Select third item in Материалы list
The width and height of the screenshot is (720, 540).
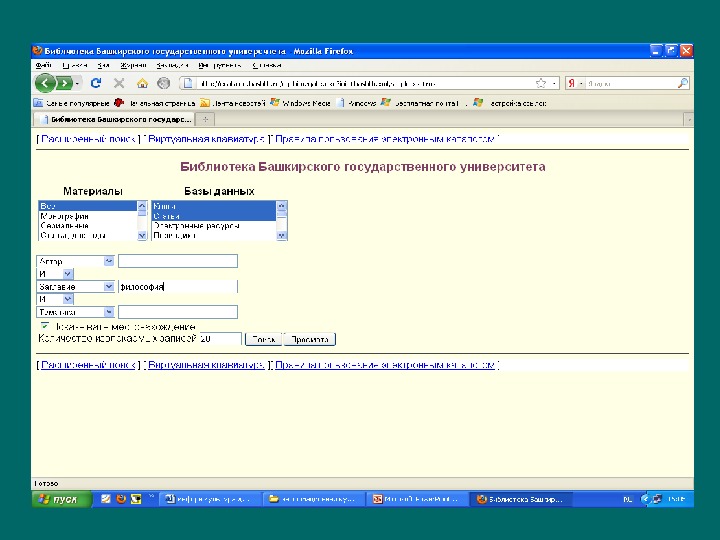[x=87, y=225]
